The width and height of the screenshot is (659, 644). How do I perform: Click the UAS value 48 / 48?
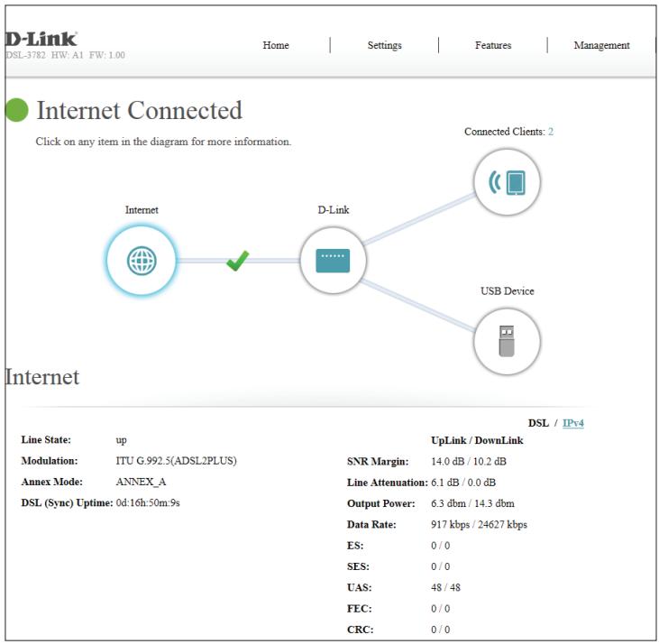click(445, 587)
